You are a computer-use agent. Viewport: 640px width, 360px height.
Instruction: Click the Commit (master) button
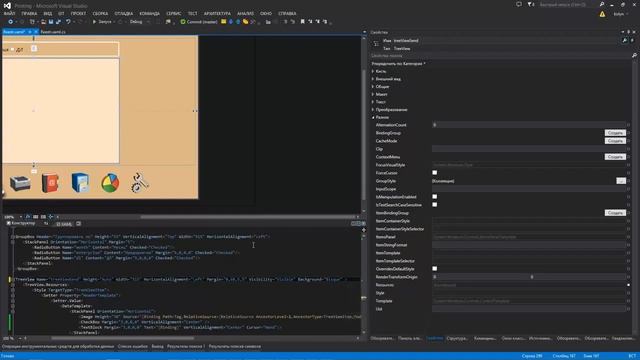tap(199, 22)
